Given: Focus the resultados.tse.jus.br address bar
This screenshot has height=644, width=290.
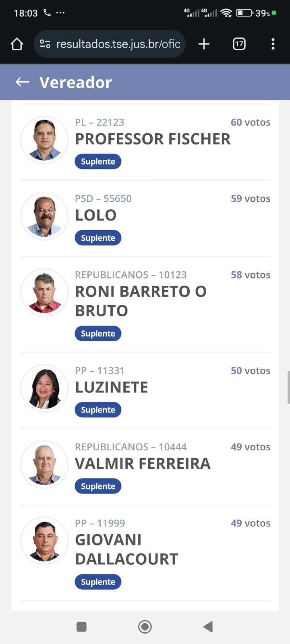Looking at the screenshot, I should tap(118, 44).
